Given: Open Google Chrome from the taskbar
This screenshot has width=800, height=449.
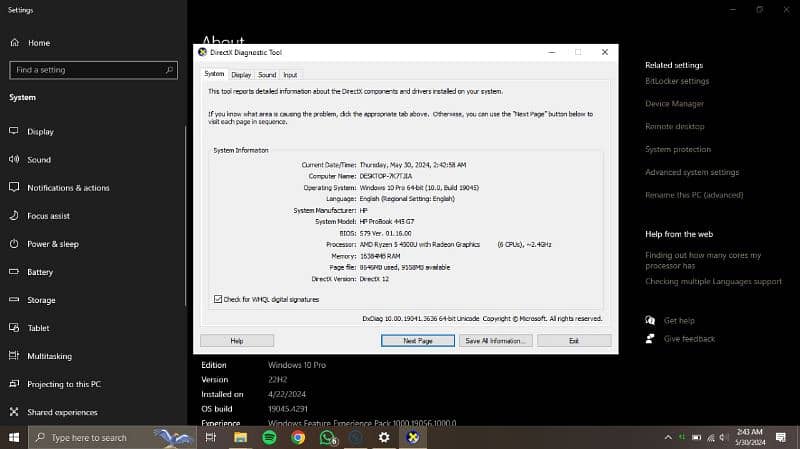Looking at the screenshot, I should (x=298, y=437).
